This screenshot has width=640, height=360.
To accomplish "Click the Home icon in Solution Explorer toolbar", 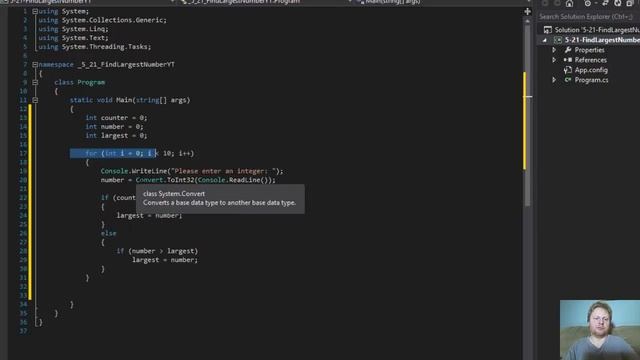I will pos(569,3).
